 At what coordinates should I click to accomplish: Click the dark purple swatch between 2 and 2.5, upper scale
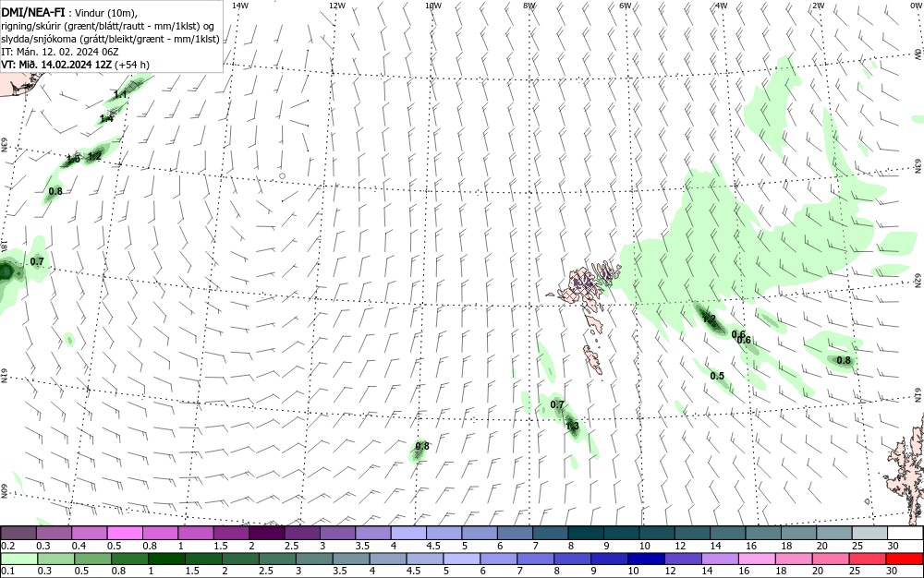coord(268,533)
